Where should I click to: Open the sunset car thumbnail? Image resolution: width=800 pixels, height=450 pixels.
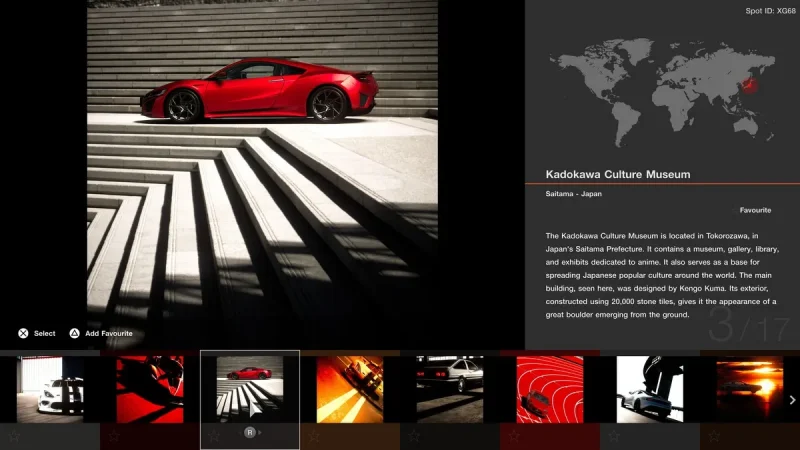click(x=749, y=389)
